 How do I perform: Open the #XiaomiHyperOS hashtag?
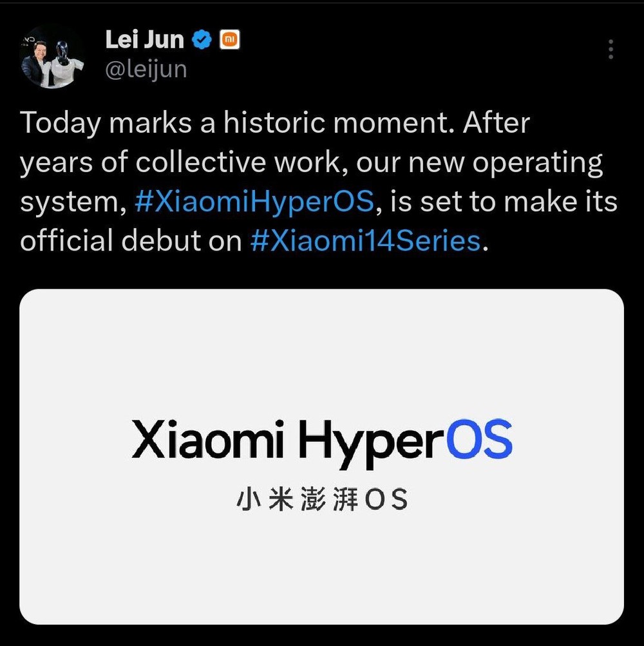pyautogui.click(x=254, y=202)
